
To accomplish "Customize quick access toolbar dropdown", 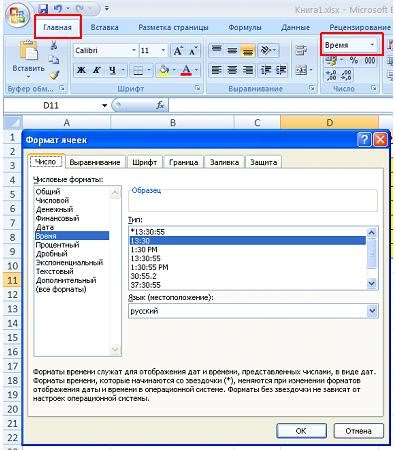I will [x=107, y=8].
